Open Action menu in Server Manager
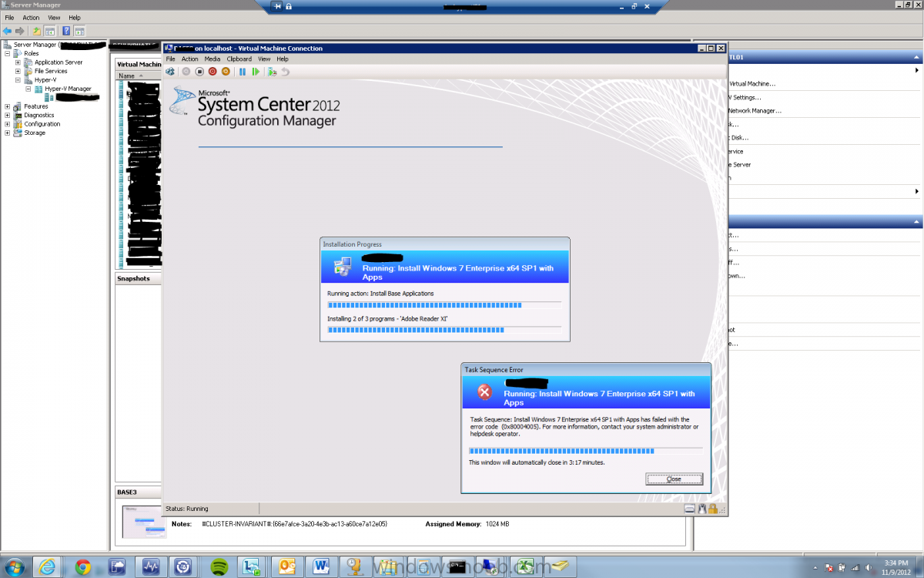The image size is (924, 578). [x=31, y=17]
